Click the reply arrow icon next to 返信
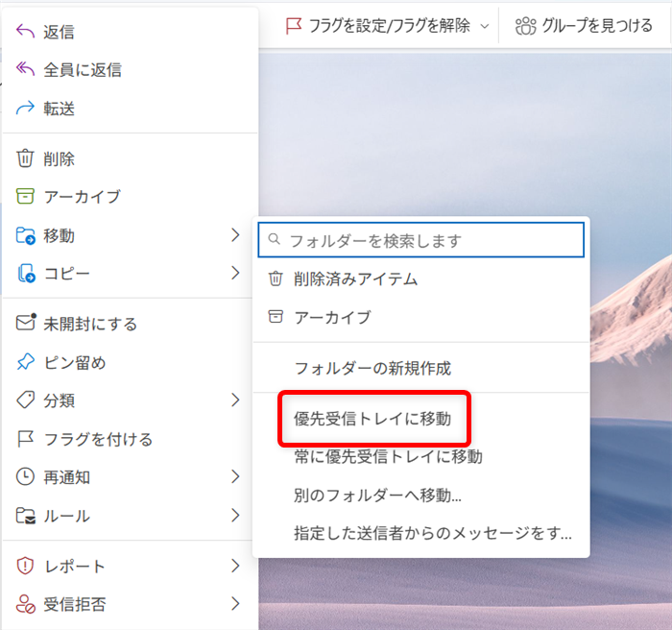Image resolution: width=672 pixels, height=630 pixels. click(26, 32)
